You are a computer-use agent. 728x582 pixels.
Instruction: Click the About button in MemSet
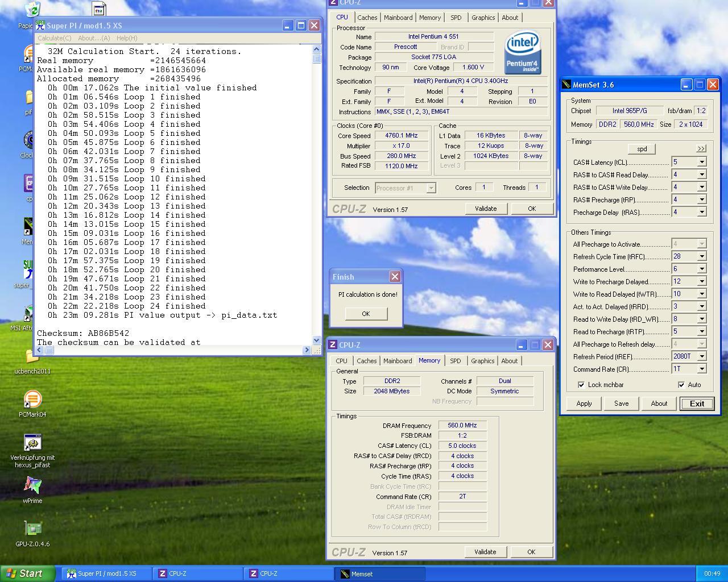(659, 404)
